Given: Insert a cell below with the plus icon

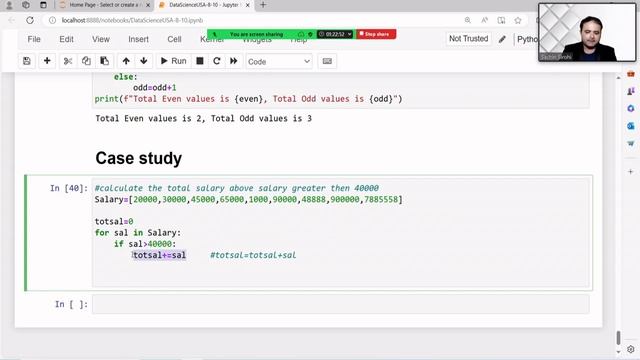Looking at the screenshot, I should [x=47, y=61].
